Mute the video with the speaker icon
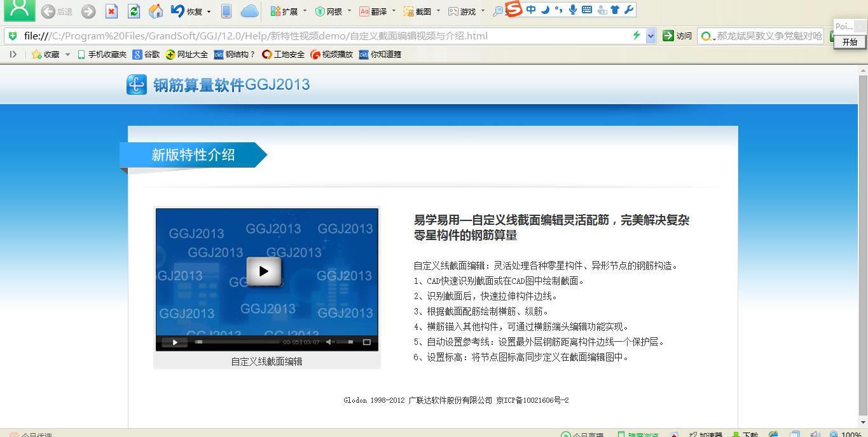Viewport: 868px width, 437px height. [x=330, y=342]
